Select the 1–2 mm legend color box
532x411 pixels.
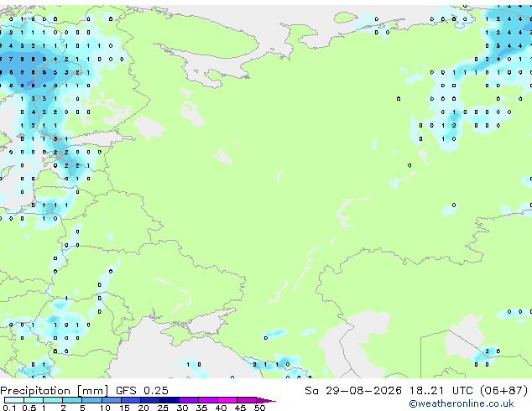53,400
